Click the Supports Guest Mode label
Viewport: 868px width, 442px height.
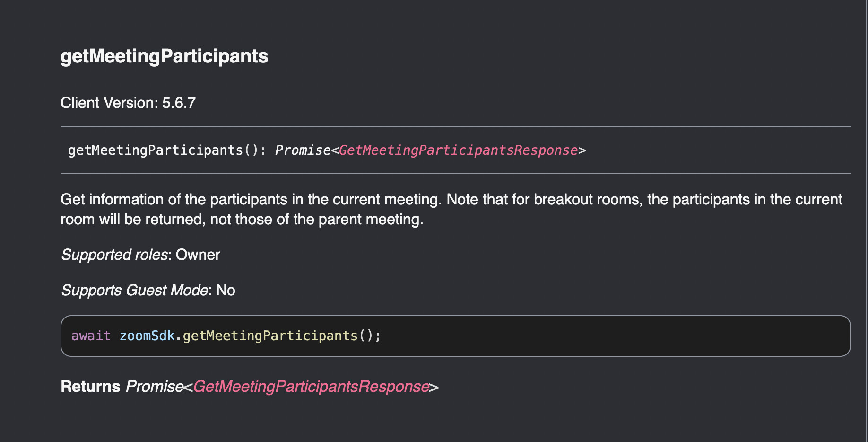pos(134,290)
